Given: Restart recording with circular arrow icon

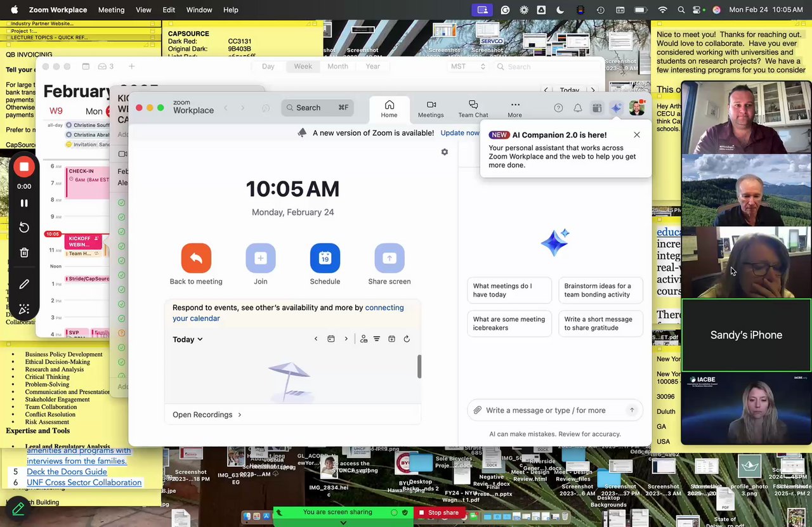Looking at the screenshot, I should (24, 228).
